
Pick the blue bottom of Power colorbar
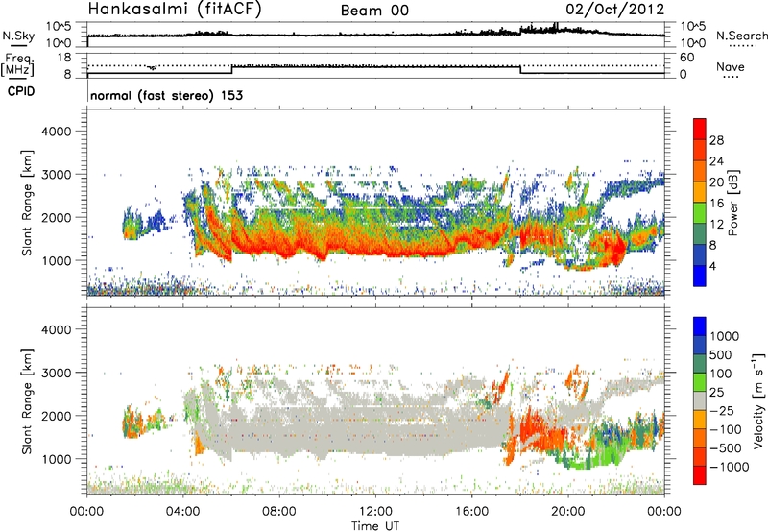[700, 276]
